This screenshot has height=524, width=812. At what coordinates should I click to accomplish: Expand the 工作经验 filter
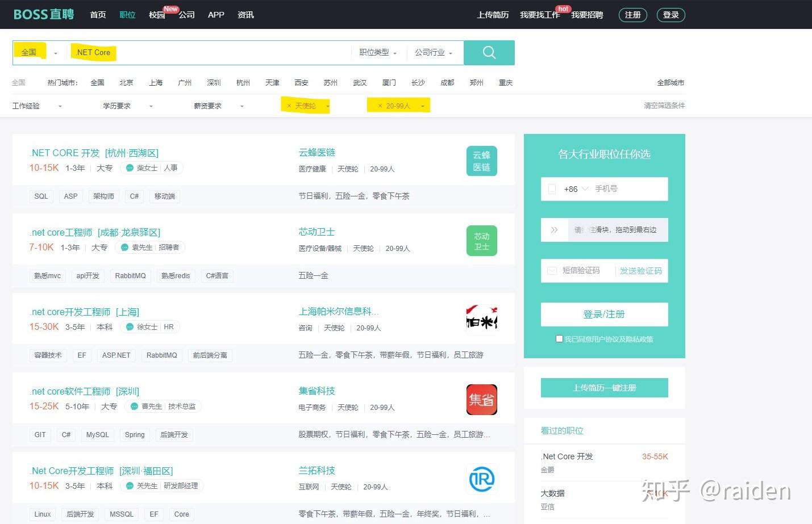pos(38,106)
